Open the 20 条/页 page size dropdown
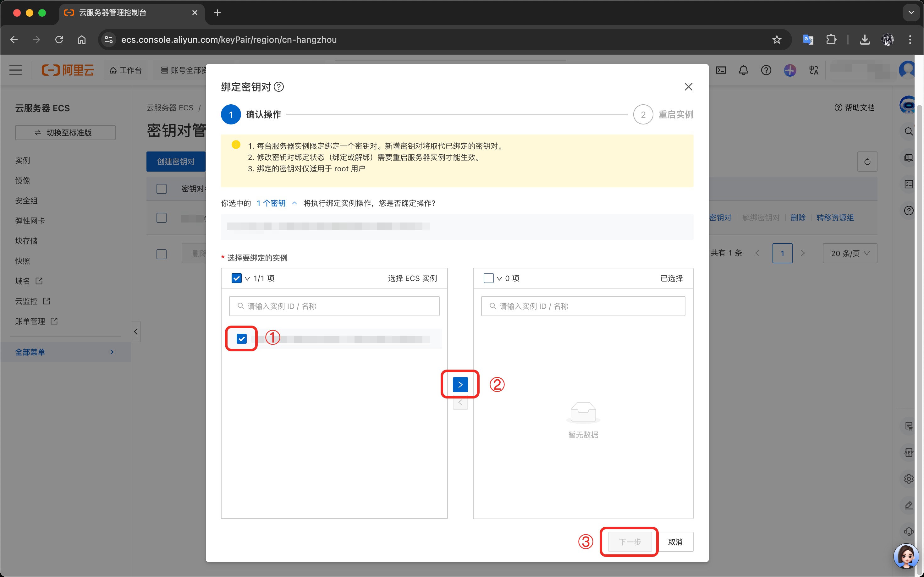Screen dimensions: 924x577 [850, 253]
